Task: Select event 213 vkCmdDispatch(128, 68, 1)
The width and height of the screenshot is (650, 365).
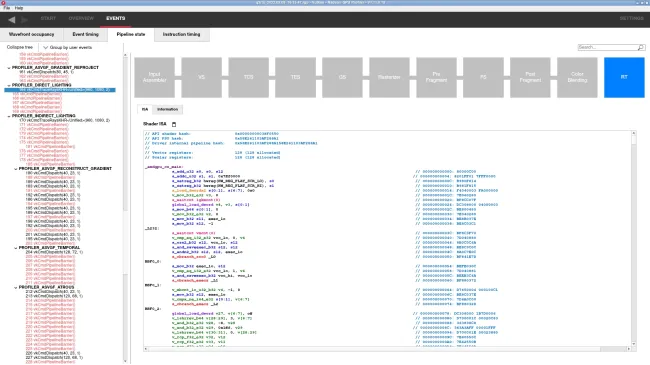Action: click(54, 296)
